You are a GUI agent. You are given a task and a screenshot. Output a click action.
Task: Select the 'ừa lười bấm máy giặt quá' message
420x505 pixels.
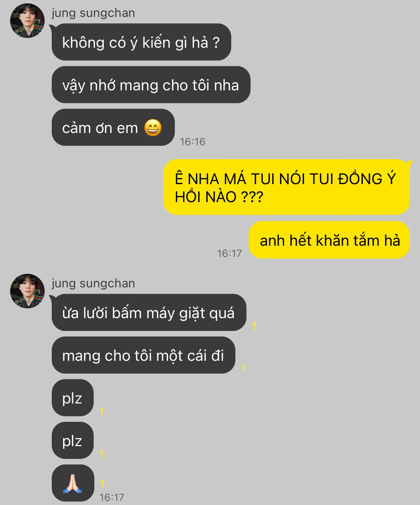(x=149, y=312)
